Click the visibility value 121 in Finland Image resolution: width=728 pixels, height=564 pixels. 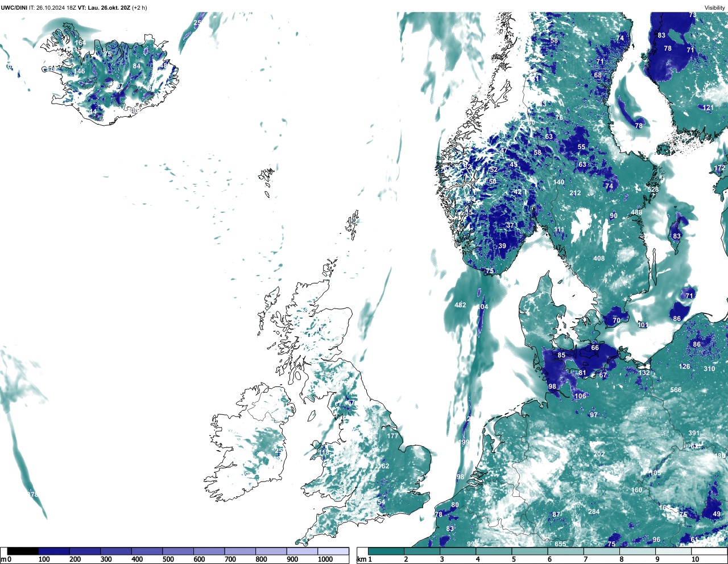[708, 108]
